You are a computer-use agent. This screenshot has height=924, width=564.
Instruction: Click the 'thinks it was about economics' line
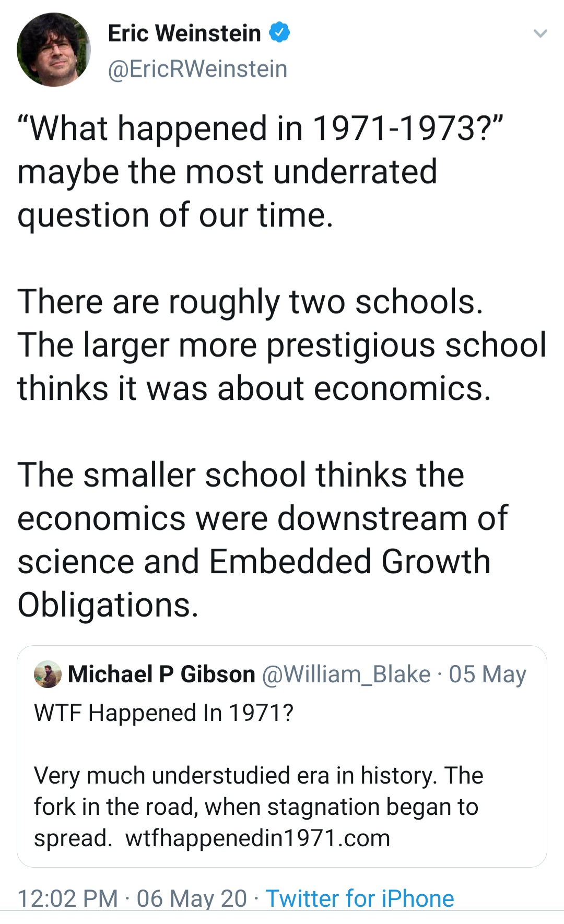point(254,388)
